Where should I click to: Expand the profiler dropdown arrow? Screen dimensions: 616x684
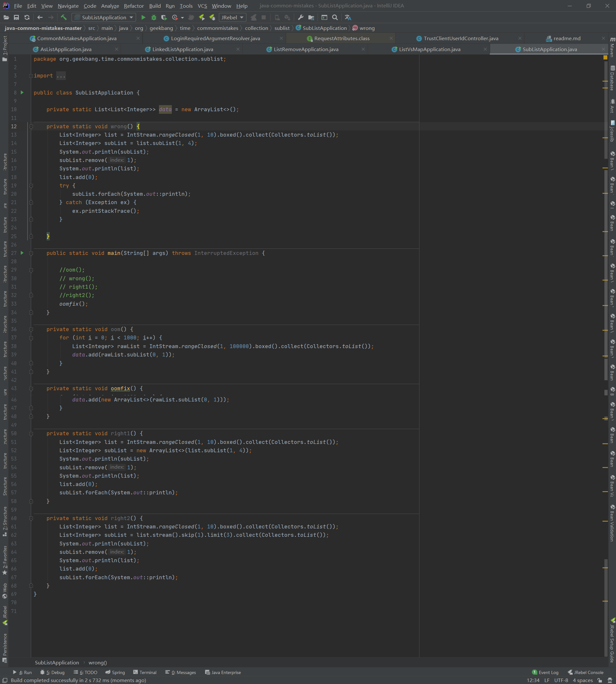[x=182, y=18]
